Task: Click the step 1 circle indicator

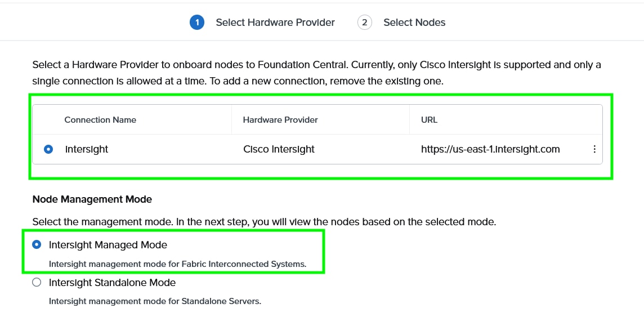Action: [196, 23]
